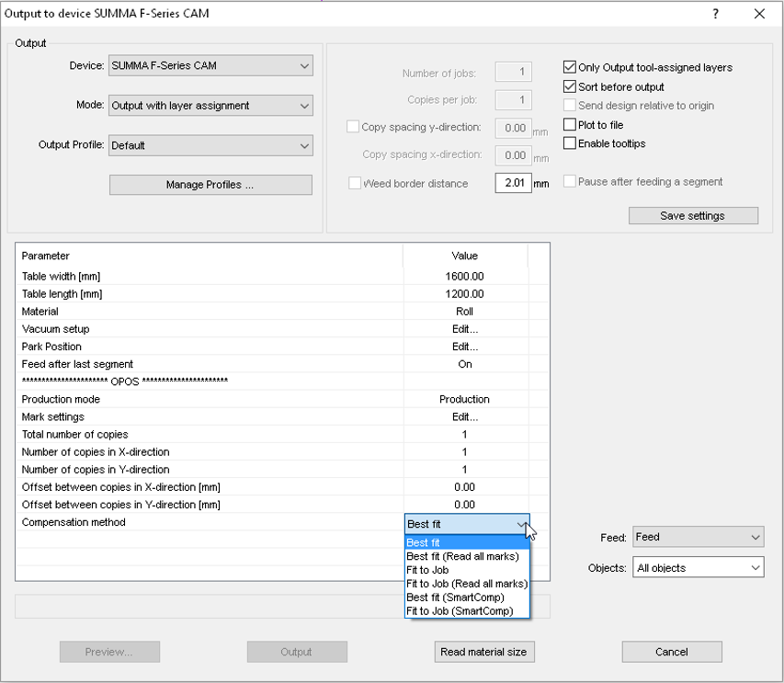Select the Vacuum setup row label

(55, 329)
